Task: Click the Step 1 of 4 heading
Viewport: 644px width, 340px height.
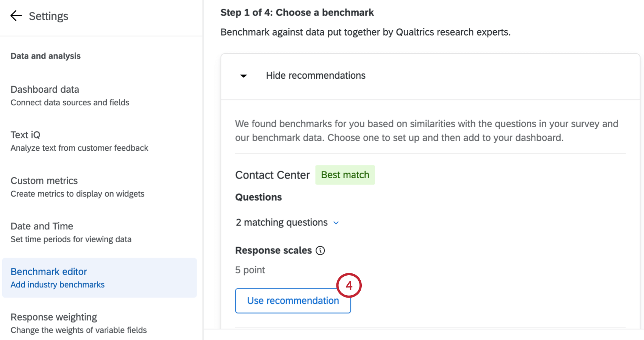Action: point(297,12)
